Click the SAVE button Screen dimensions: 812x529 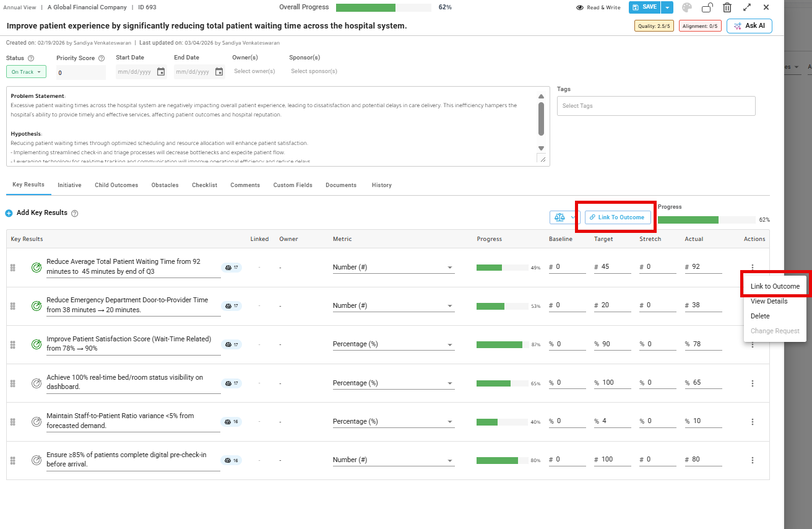645,7
